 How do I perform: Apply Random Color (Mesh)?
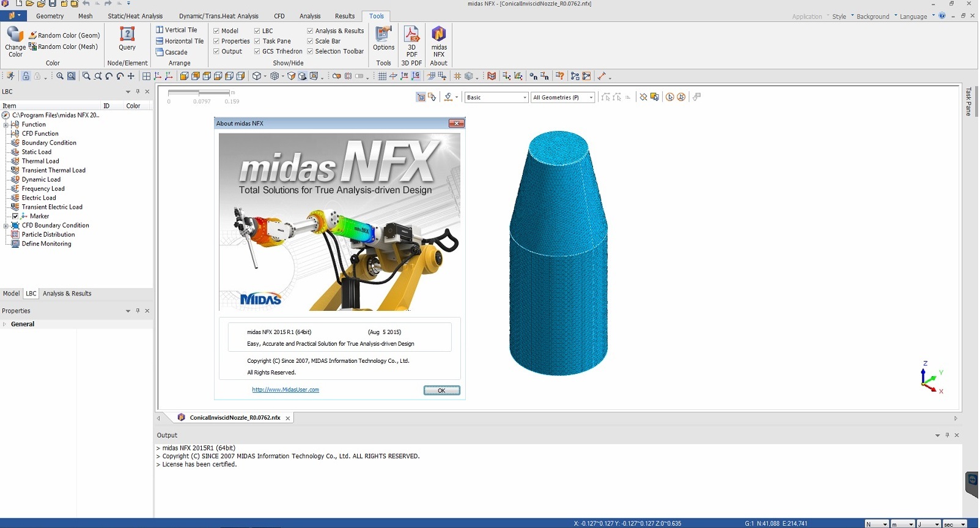point(63,46)
